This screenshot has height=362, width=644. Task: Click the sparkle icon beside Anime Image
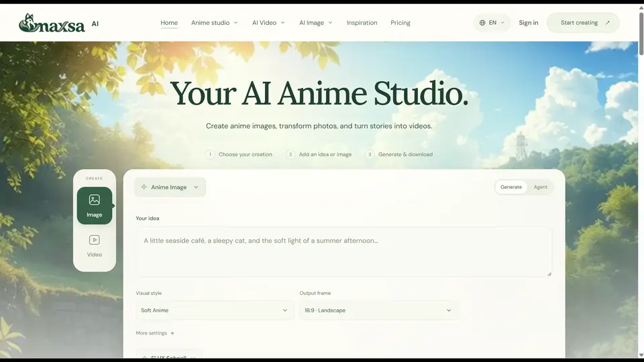[x=144, y=187]
